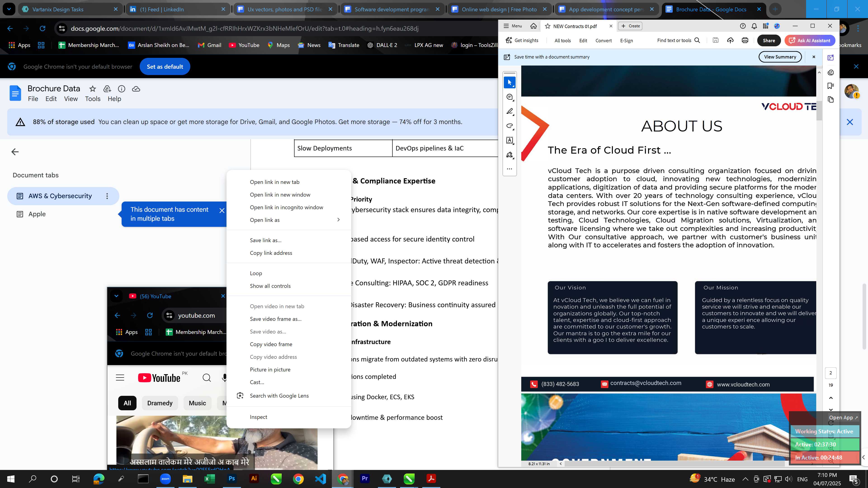Click the back arrow above Document tabs
Image resolution: width=868 pixels, height=488 pixels.
(x=15, y=152)
